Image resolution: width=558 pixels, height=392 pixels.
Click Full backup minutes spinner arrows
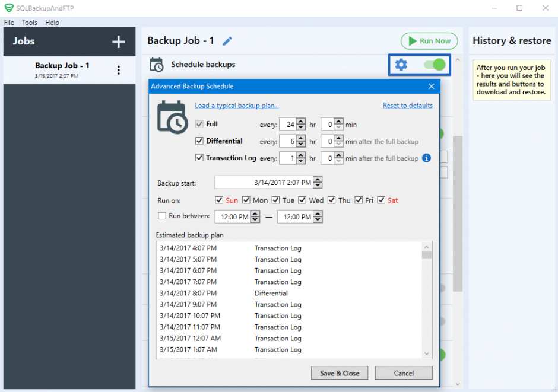pos(339,124)
